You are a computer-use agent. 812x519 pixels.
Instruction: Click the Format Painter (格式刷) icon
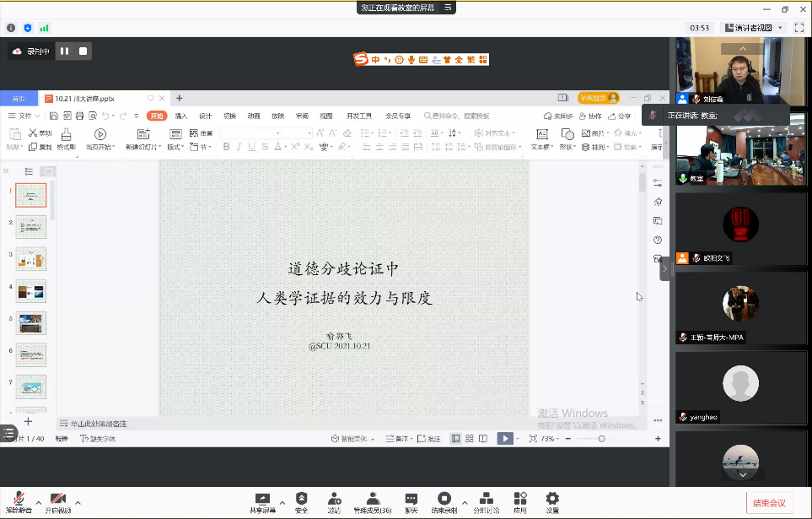pyautogui.click(x=66, y=138)
